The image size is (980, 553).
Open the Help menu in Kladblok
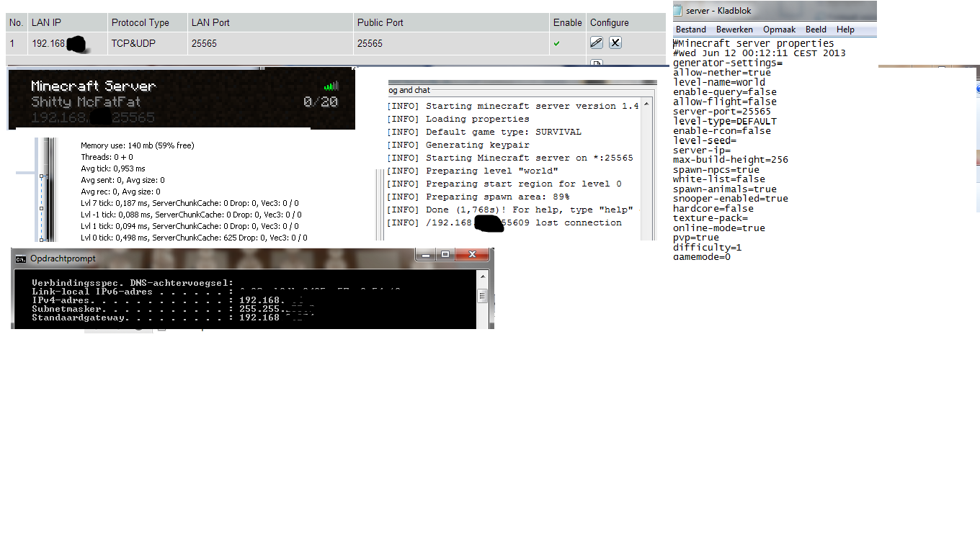(845, 30)
